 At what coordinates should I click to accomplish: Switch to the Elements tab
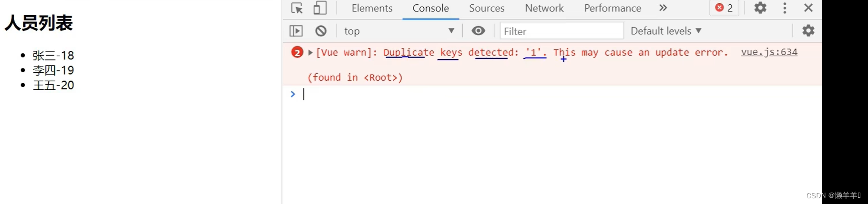372,8
